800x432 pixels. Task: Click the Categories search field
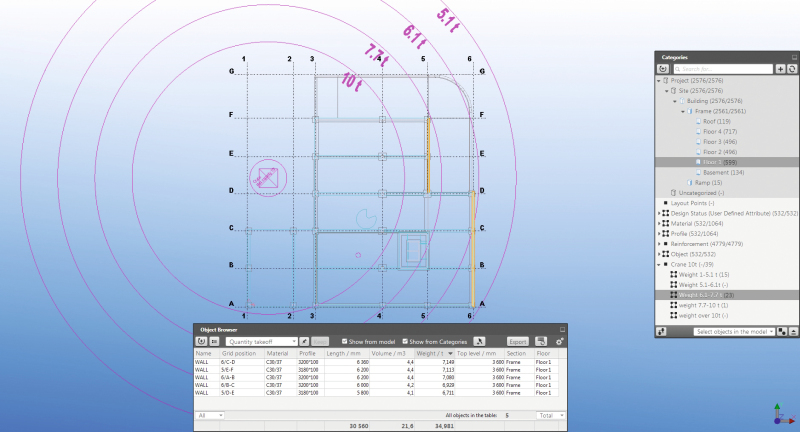(723, 69)
